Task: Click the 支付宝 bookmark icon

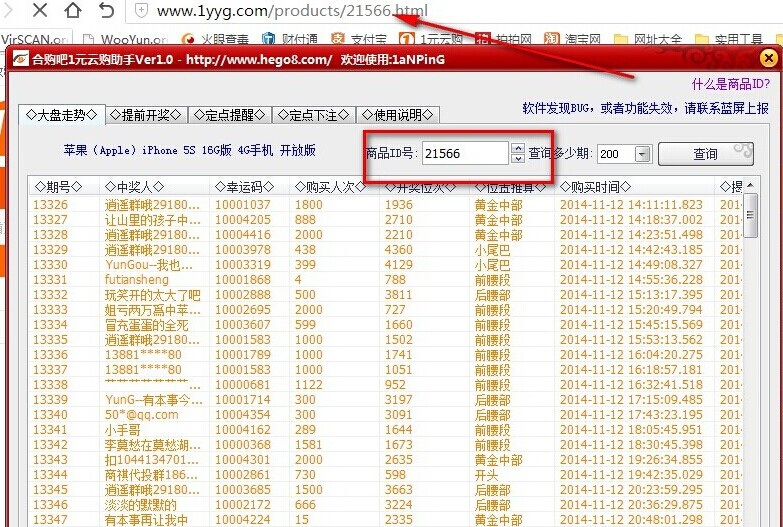Action: pos(338,39)
